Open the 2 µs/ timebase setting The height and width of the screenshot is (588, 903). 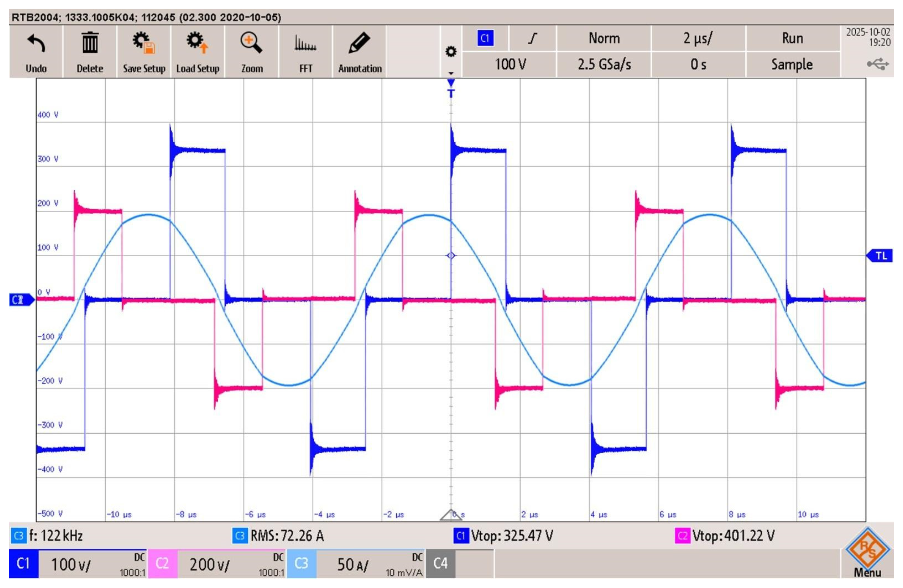pos(698,38)
